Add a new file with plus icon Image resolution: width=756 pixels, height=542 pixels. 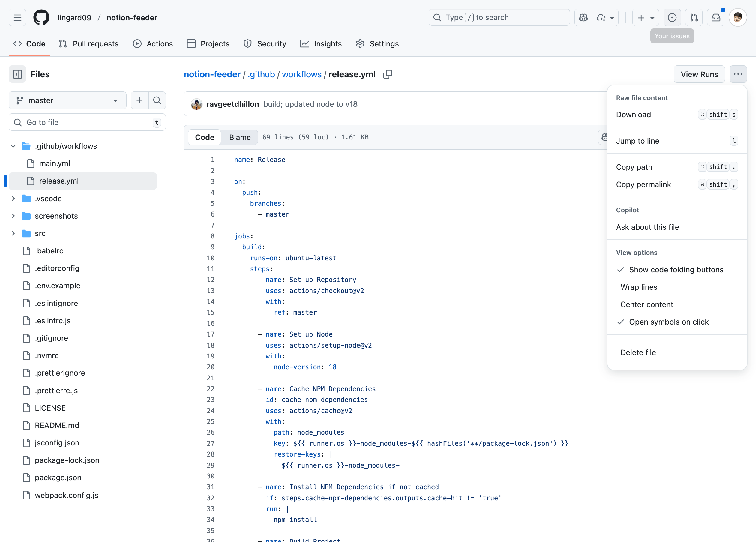pyautogui.click(x=139, y=100)
